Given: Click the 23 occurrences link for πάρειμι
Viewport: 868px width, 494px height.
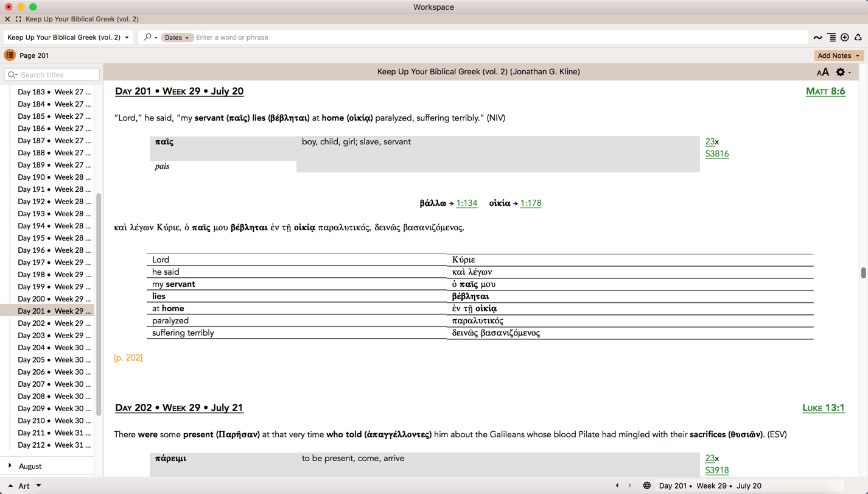Looking at the screenshot, I should pos(710,459).
